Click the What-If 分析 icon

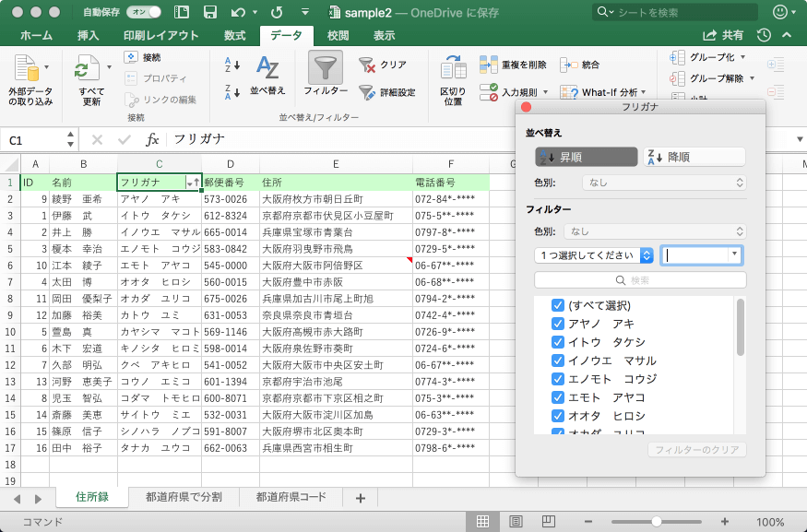click(569, 92)
